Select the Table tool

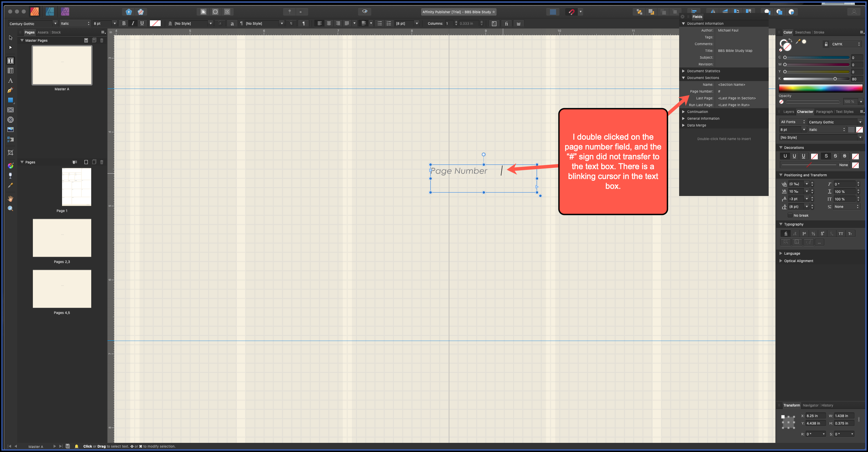pyautogui.click(x=11, y=71)
